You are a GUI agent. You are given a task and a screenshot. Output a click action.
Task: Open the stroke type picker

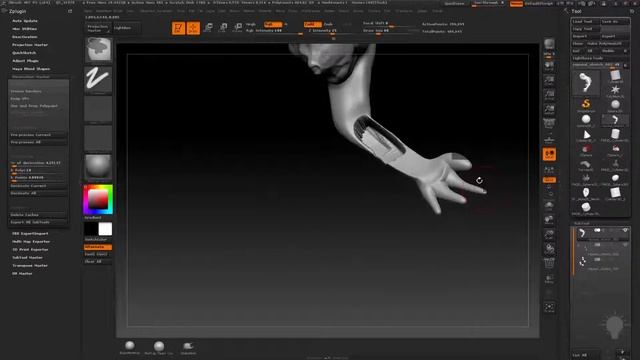point(98,79)
